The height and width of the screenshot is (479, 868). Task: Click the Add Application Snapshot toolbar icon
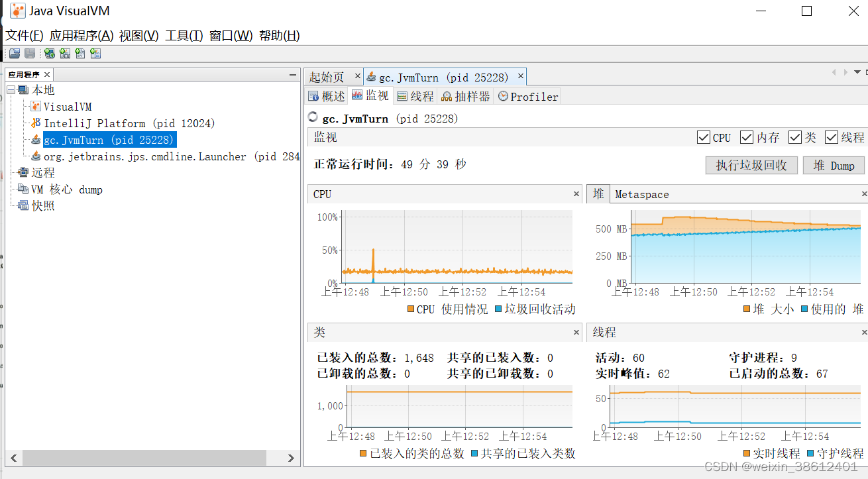95,54
